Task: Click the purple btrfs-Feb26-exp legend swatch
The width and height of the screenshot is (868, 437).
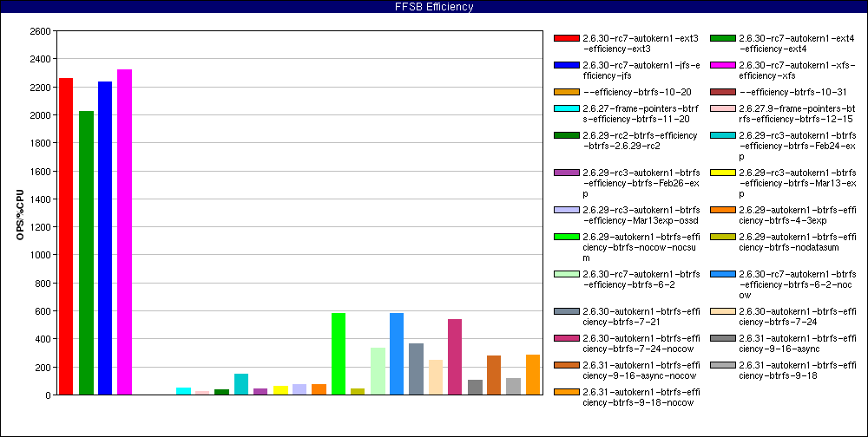Action: tap(566, 173)
